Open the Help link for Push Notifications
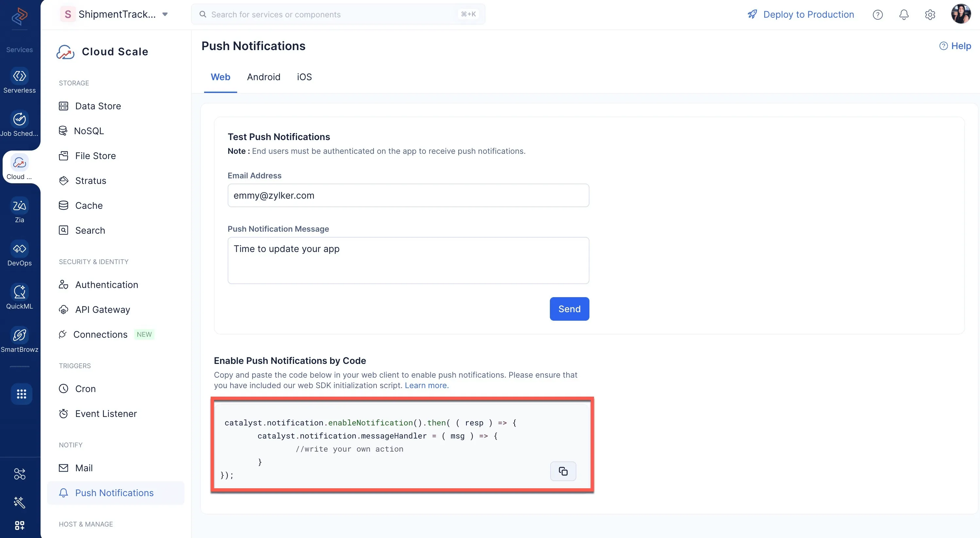This screenshot has width=980, height=538. [955, 46]
